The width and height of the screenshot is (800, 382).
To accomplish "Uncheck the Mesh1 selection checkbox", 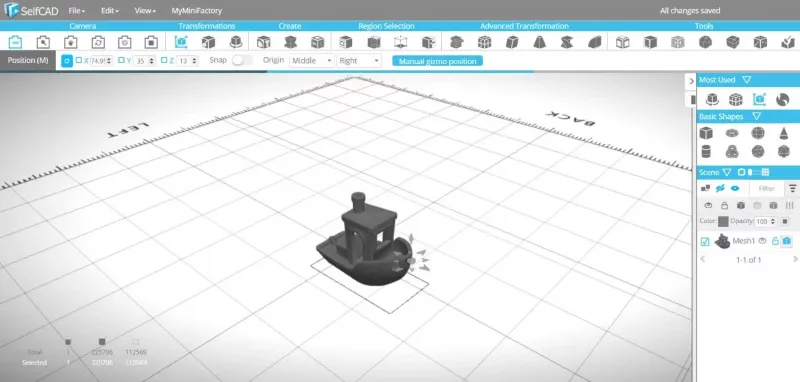I will click(x=705, y=242).
